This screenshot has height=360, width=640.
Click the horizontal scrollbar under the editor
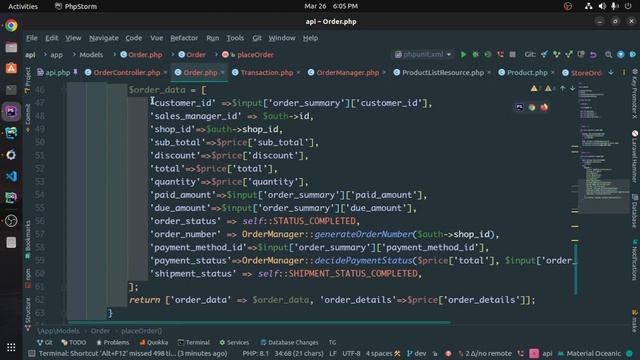tap(259, 322)
